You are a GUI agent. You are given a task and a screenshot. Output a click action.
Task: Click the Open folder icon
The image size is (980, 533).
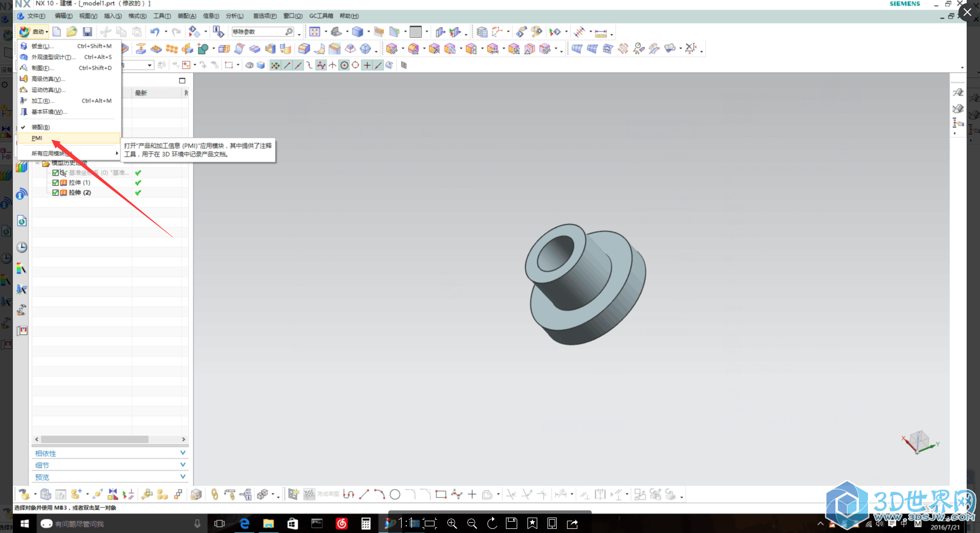tap(72, 32)
